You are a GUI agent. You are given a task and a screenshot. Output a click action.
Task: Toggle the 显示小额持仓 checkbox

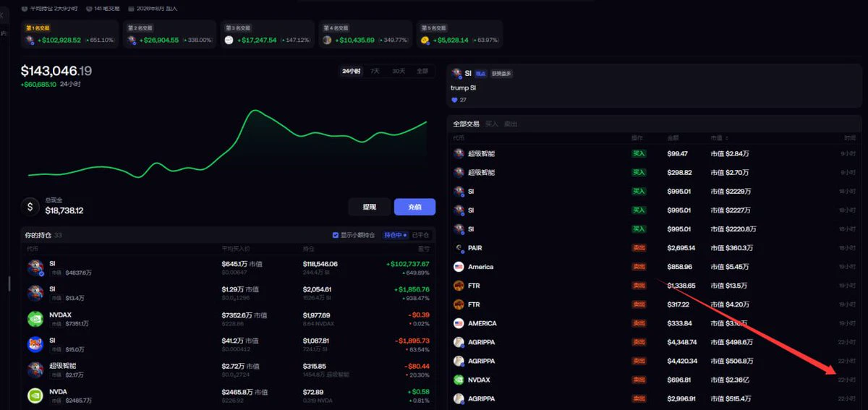tap(336, 235)
